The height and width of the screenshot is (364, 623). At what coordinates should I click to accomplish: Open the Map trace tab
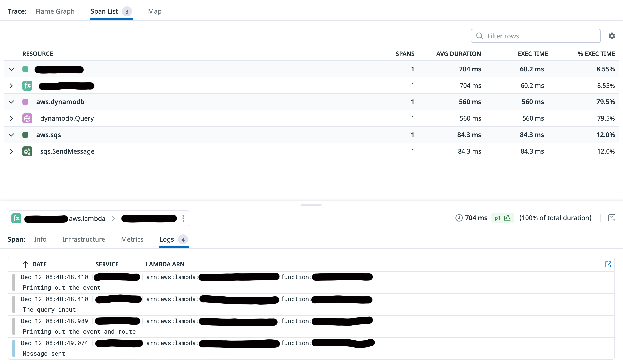coord(155,11)
